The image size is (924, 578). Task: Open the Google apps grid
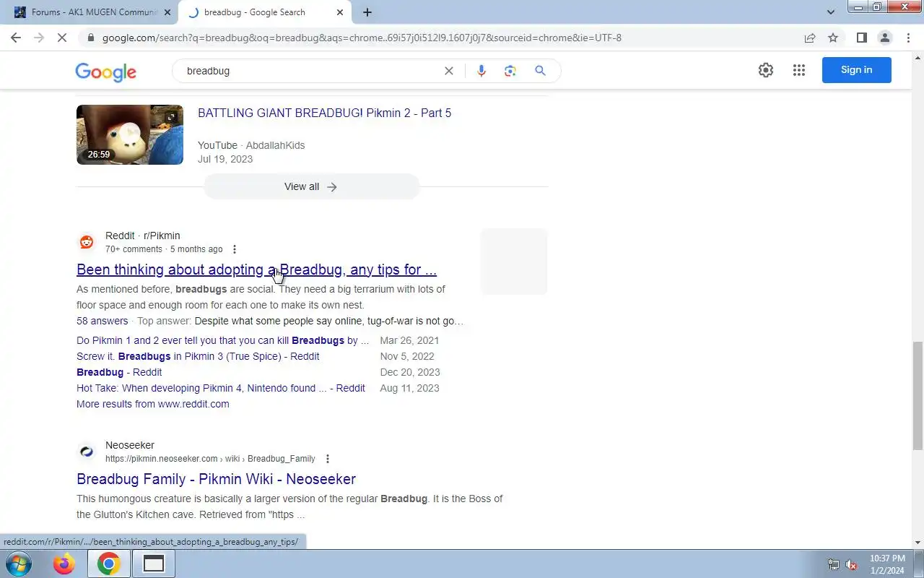coord(799,70)
